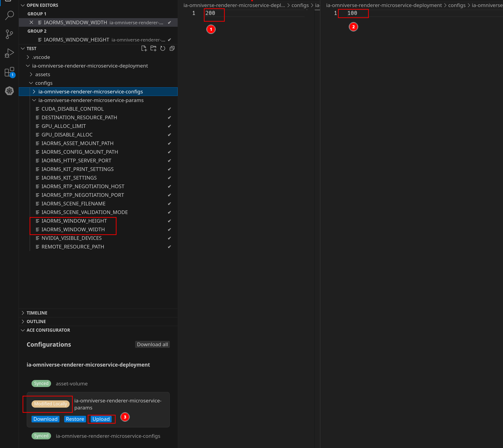The width and height of the screenshot is (503, 448).
Task: Click ia-omniverse-renderer-microservice-deployment breadcrumb in right editor
Action: tap(384, 5)
